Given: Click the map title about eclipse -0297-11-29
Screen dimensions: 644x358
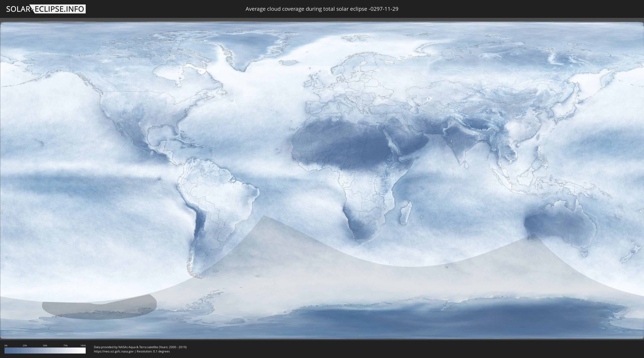Looking at the screenshot, I should [322, 9].
